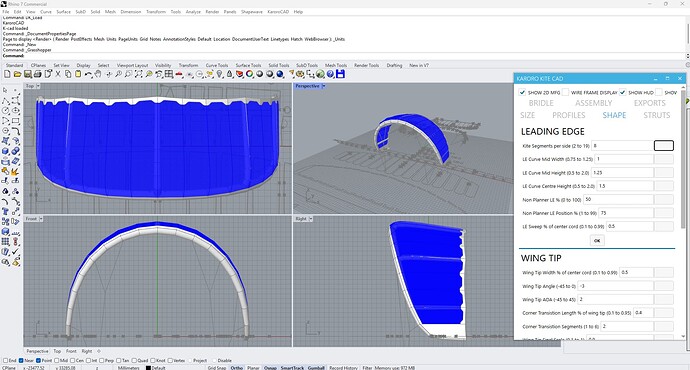Select the Polyline tool in left sidebar
The image size is (690, 370).
pyautogui.click(x=5, y=100)
